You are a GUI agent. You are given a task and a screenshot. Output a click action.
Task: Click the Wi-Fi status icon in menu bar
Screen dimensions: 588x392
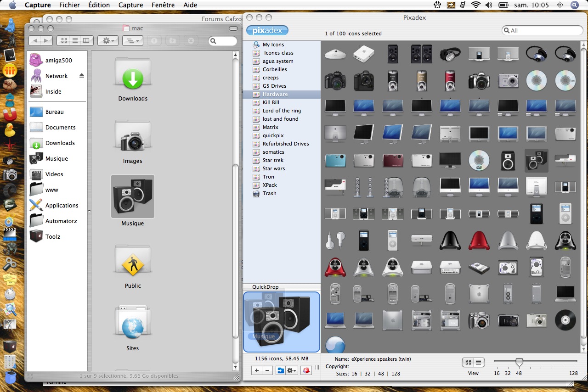475,5
